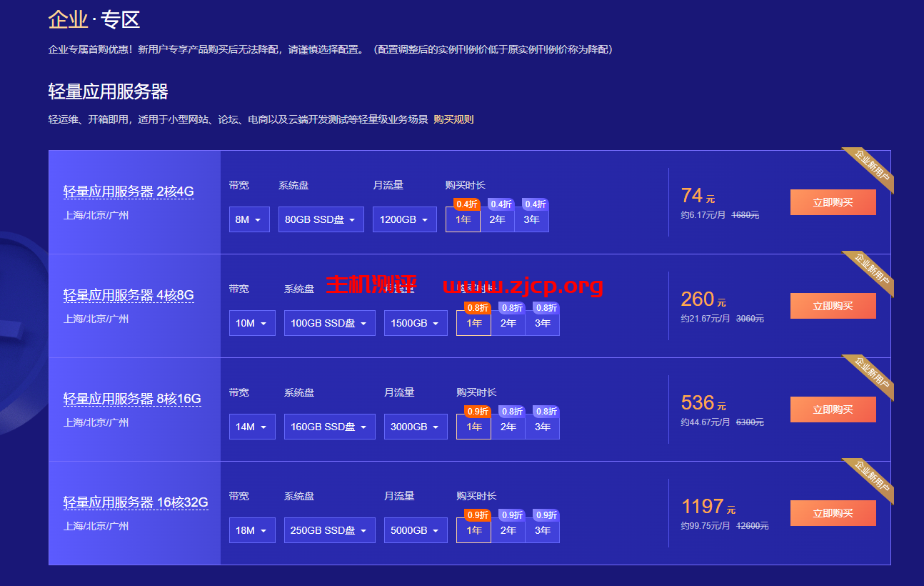Open the 160GB SSD盘 system disk dropdown
Image resolution: width=924 pixels, height=586 pixels.
(330, 427)
